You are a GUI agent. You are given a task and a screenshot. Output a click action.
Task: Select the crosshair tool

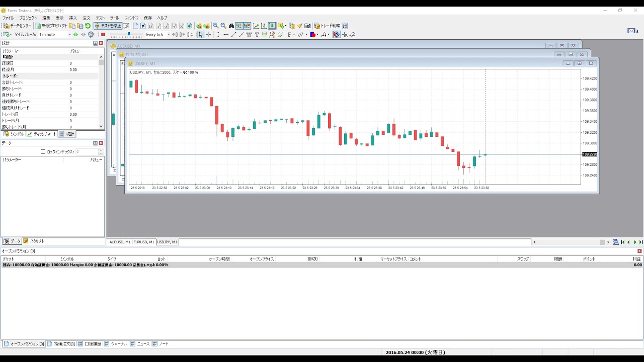tap(209, 35)
